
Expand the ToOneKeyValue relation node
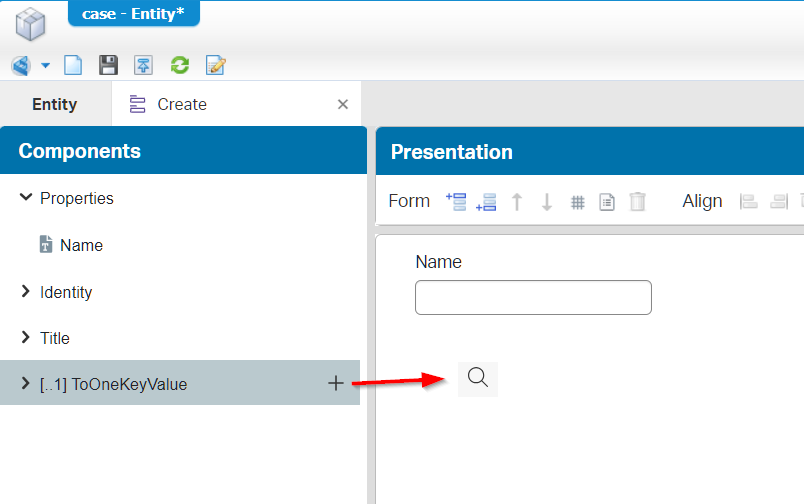point(26,383)
